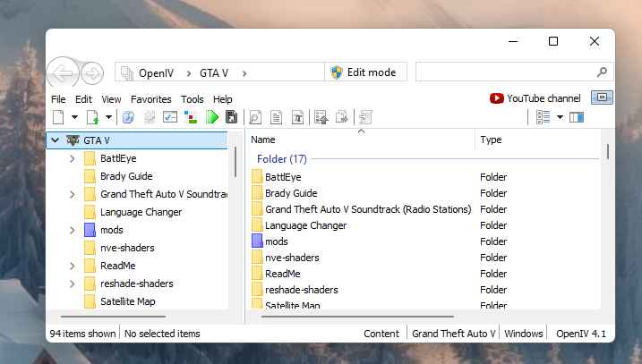Click the search magnifier icon
Image resolution: width=642 pixels, height=364 pixels.
tap(602, 72)
